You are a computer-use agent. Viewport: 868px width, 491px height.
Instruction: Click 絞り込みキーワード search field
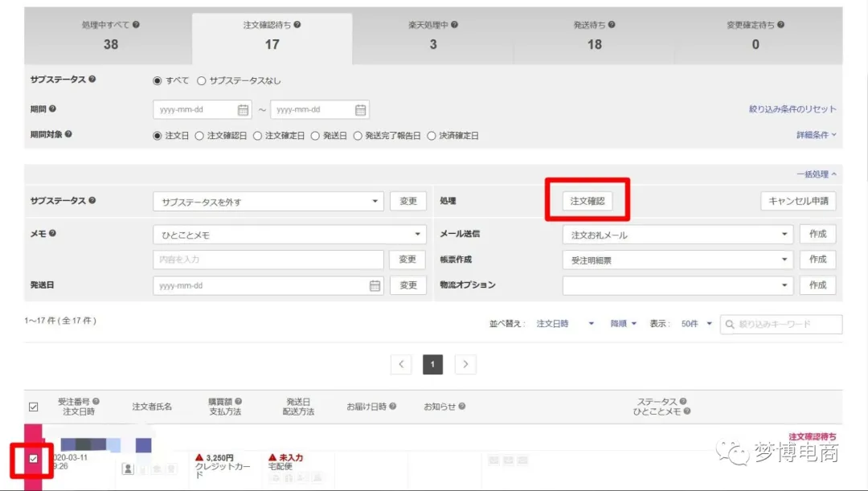click(x=781, y=325)
